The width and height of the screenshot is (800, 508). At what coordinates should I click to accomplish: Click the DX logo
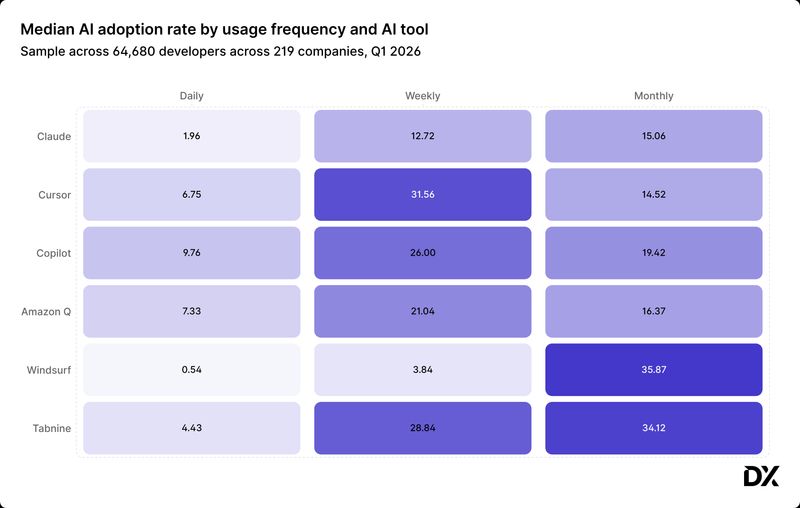coord(761,477)
